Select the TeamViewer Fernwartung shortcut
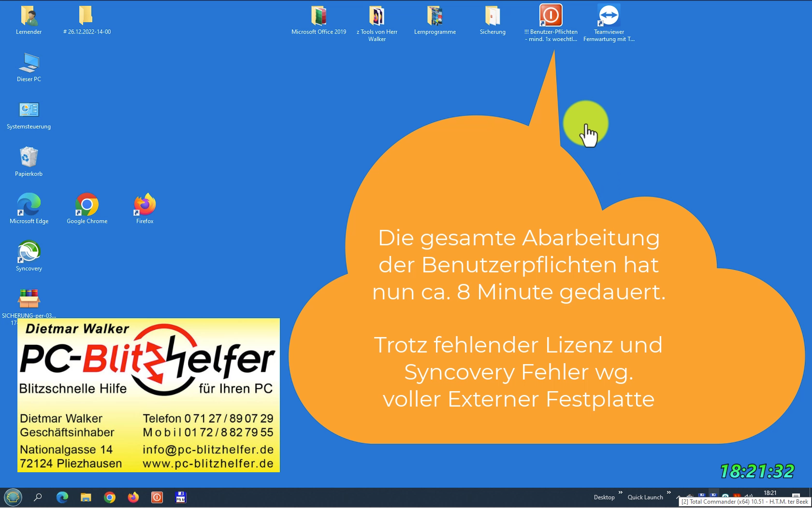Image resolution: width=812 pixels, height=508 pixels. [609, 16]
